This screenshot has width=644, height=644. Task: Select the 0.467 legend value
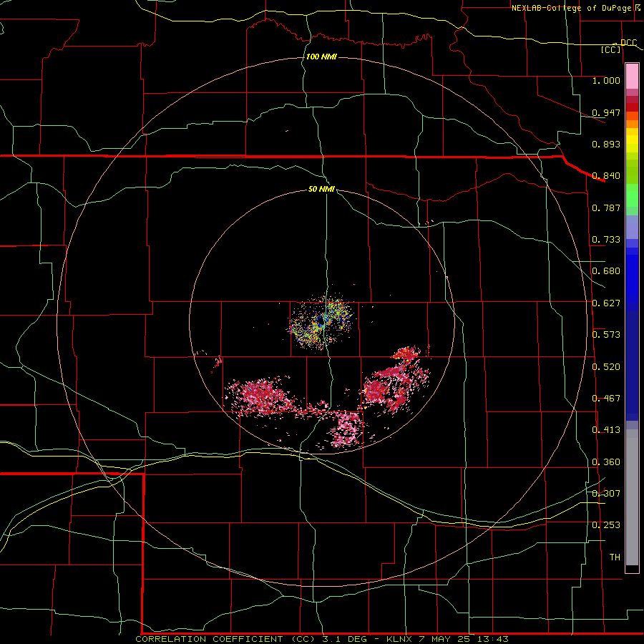coord(606,399)
